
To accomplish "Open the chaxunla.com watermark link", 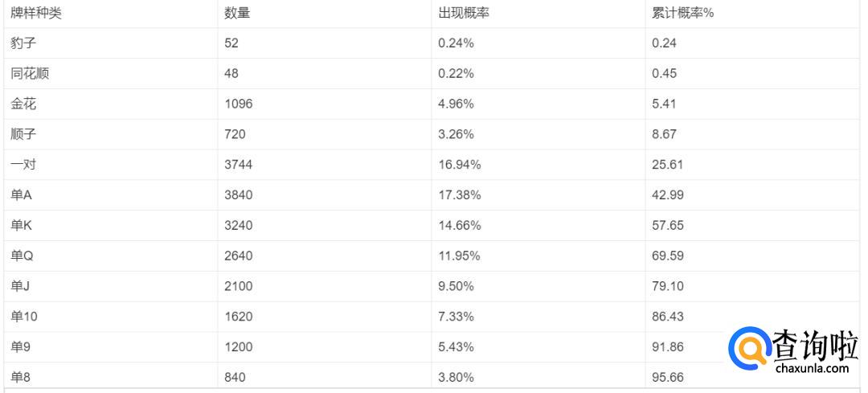I will (x=812, y=369).
